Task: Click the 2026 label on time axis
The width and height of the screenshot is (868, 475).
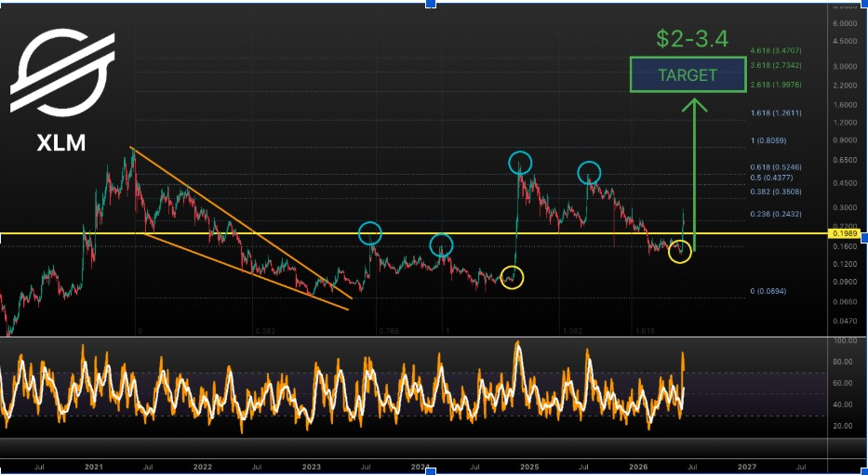Action: (x=639, y=467)
